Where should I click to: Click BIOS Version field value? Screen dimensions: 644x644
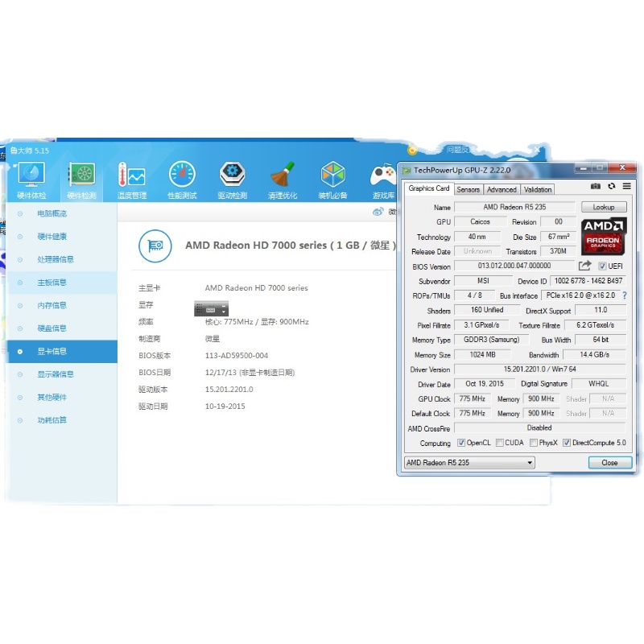coord(514,266)
